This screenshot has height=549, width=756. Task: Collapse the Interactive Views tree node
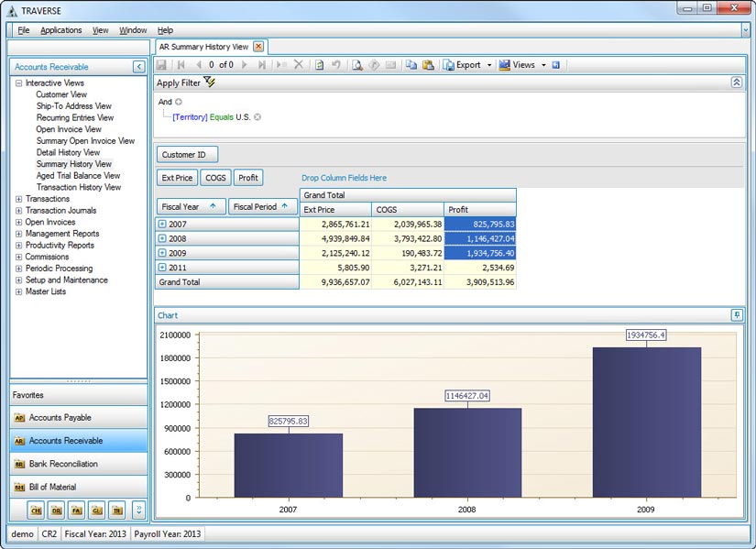(19, 83)
